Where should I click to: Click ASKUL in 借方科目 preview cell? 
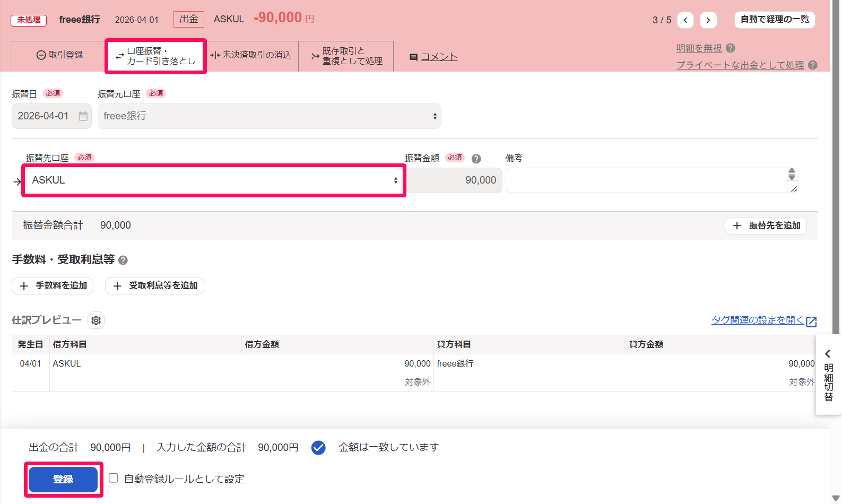point(66,364)
